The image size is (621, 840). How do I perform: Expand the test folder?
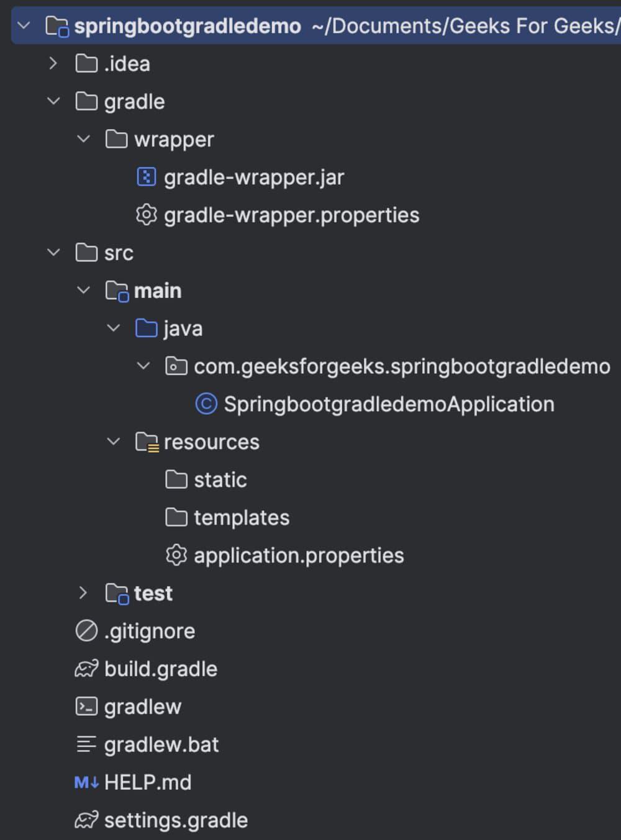(83, 593)
